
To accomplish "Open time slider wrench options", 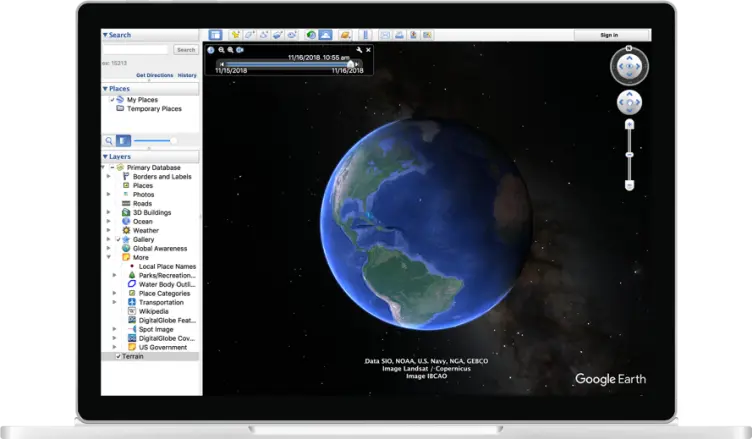I will coord(358,49).
